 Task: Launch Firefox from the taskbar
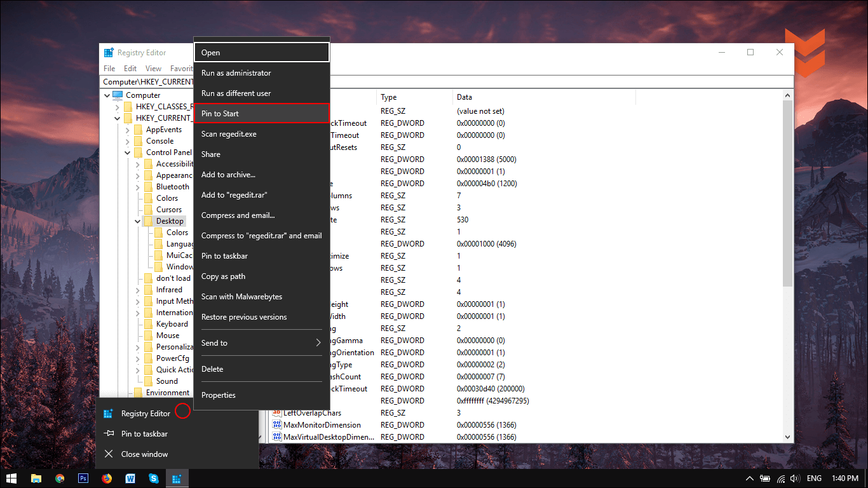107,478
